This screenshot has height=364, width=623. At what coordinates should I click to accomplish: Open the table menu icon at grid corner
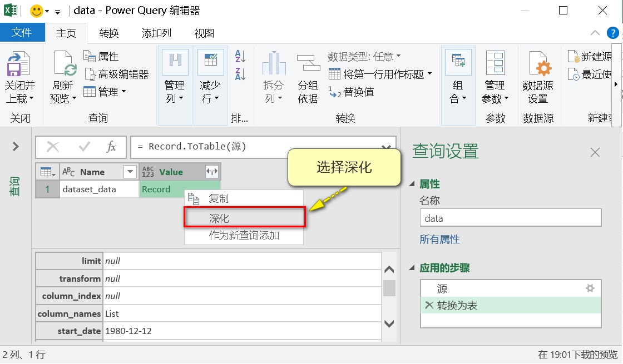point(48,172)
